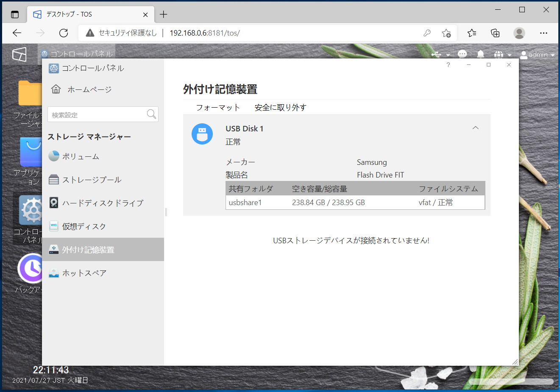Open the Backup desktop clock icon

[31, 268]
